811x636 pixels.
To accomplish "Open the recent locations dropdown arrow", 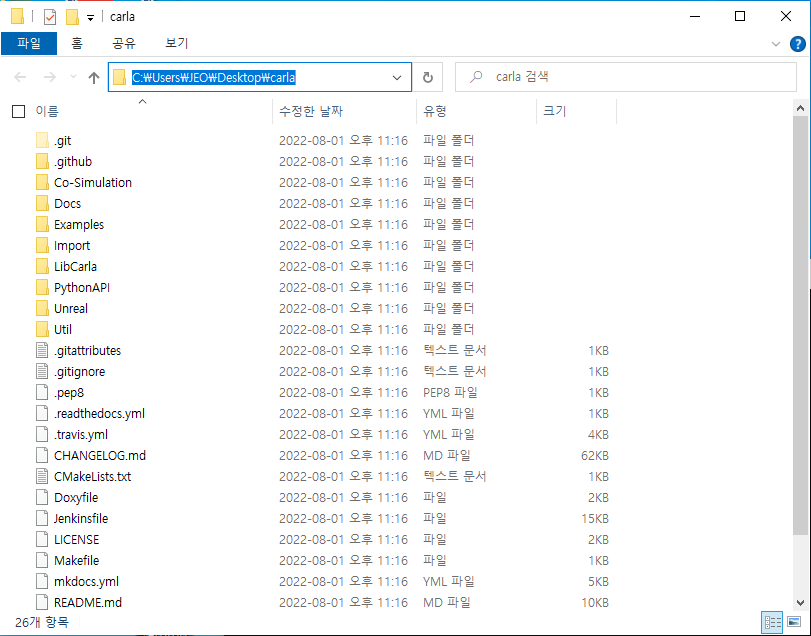I will 73,77.
